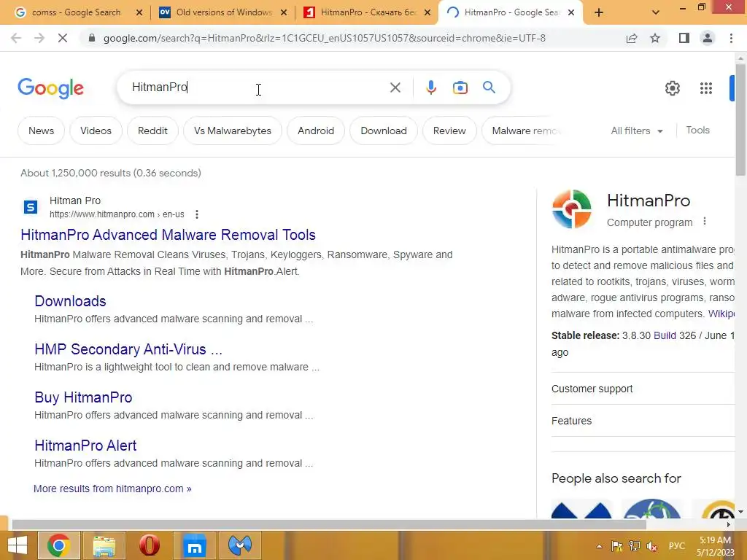This screenshot has height=560, width=747.
Task: Stop loading the page
Action: click(x=63, y=38)
